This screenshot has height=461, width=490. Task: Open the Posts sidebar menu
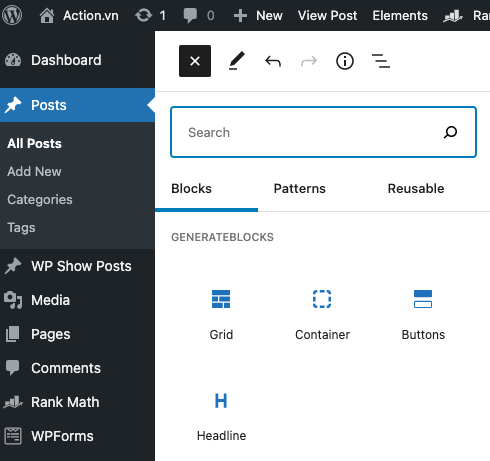tap(77, 105)
